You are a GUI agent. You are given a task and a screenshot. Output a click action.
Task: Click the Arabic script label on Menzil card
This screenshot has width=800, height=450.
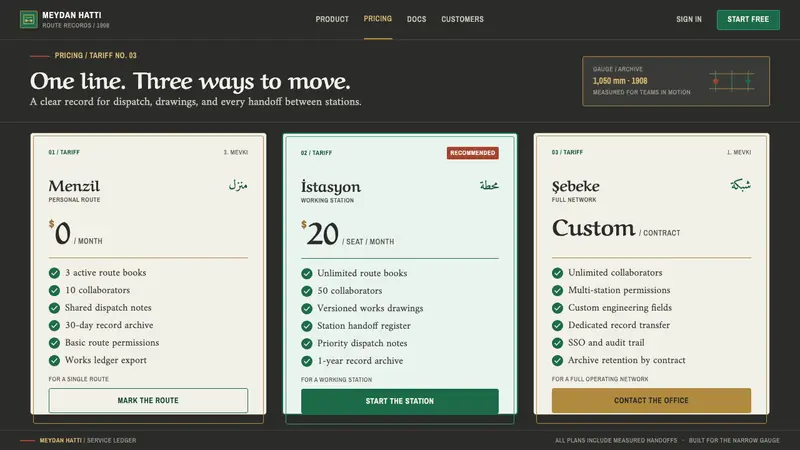coord(238,185)
